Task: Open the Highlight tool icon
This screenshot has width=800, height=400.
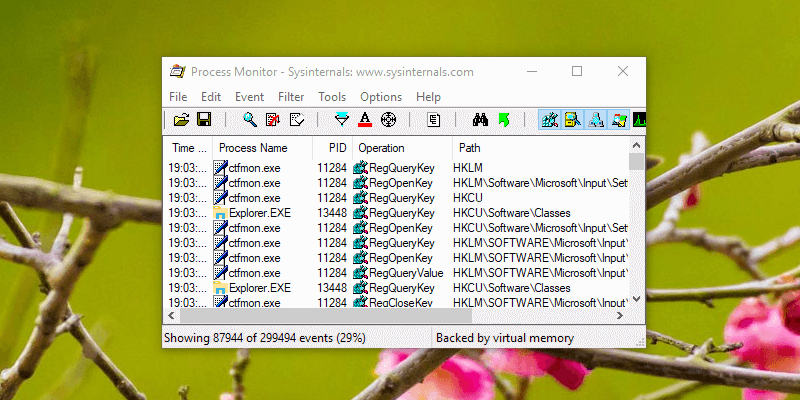Action: click(365, 120)
